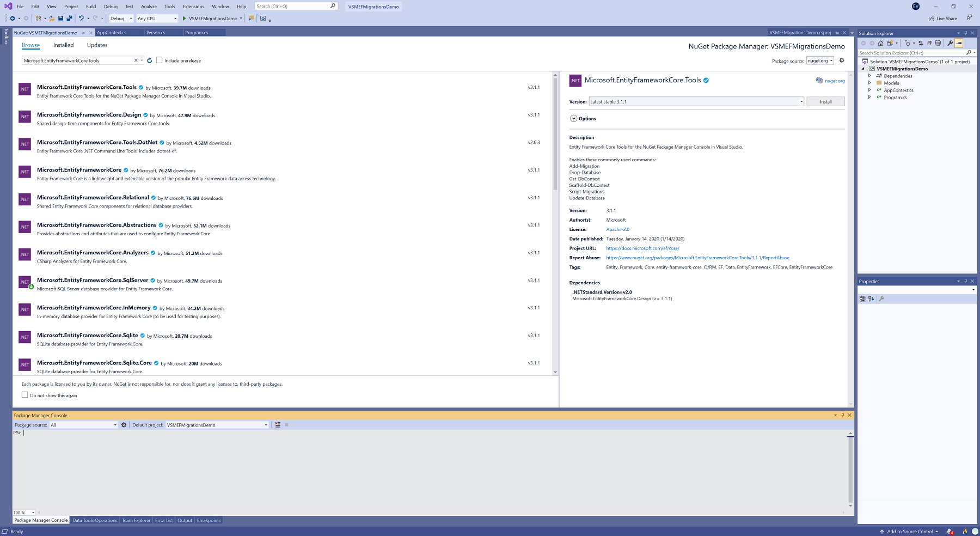Open Properties wrench icon in Solution Explorer
Image resolution: width=980 pixels, height=536 pixels.
[x=950, y=43]
